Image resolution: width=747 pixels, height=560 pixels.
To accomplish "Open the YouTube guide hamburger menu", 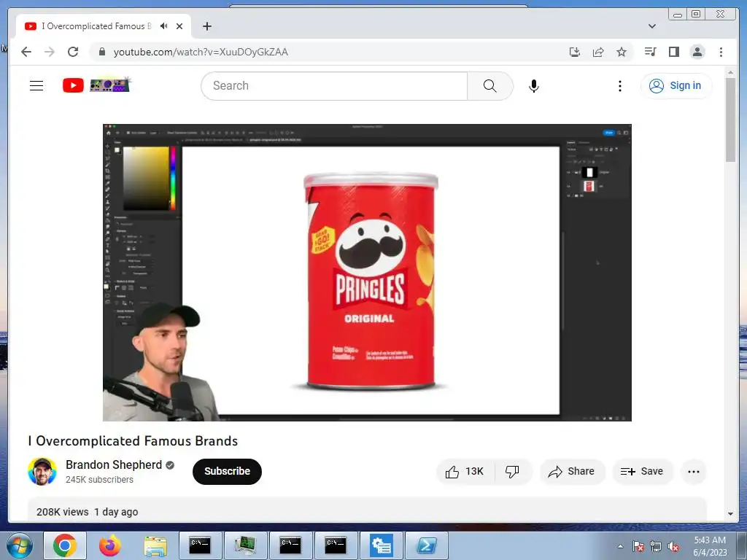I will point(36,86).
